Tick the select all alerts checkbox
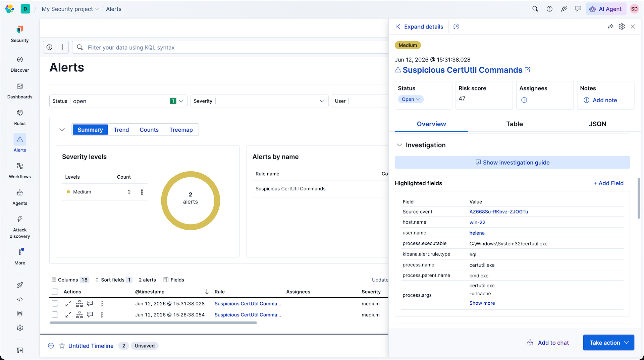Viewport: 644px width, 360px height. 55,292
